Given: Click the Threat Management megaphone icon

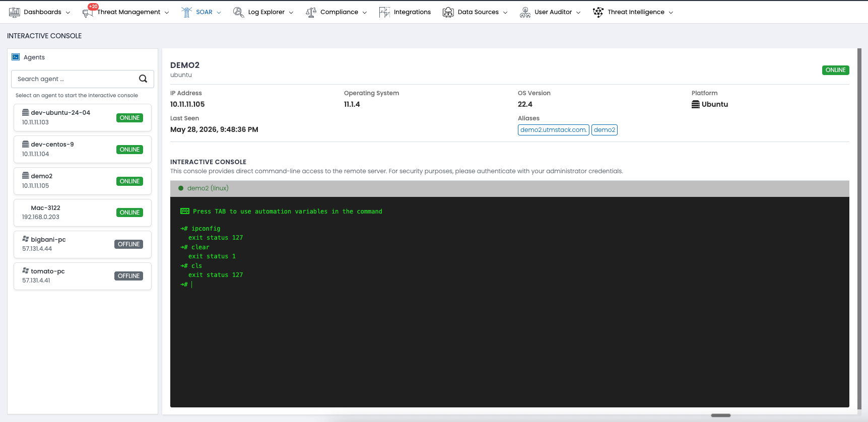Looking at the screenshot, I should click(88, 13).
